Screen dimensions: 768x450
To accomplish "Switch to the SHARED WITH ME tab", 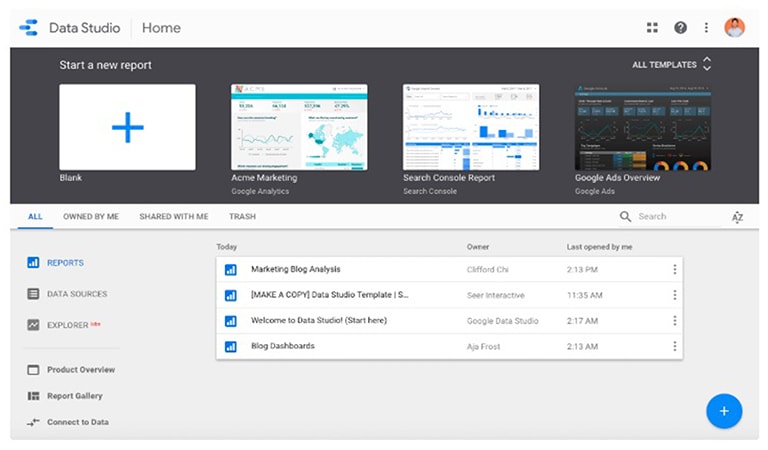I will click(x=174, y=216).
